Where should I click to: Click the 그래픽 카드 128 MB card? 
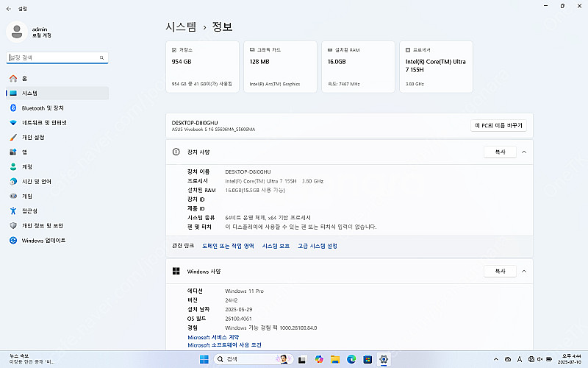[280, 67]
